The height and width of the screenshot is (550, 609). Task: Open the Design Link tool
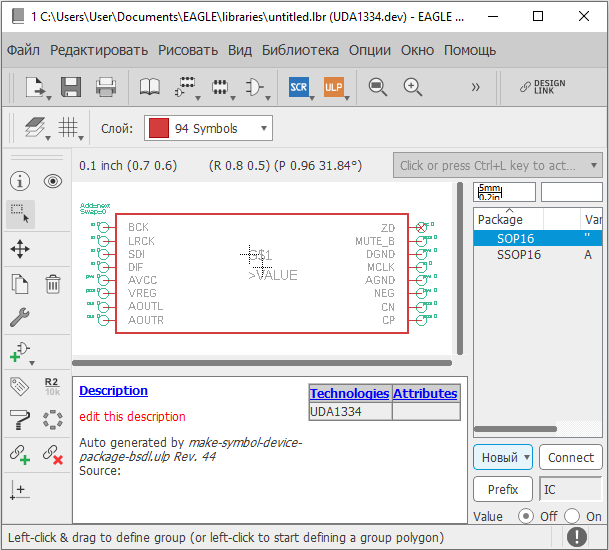pos(543,87)
